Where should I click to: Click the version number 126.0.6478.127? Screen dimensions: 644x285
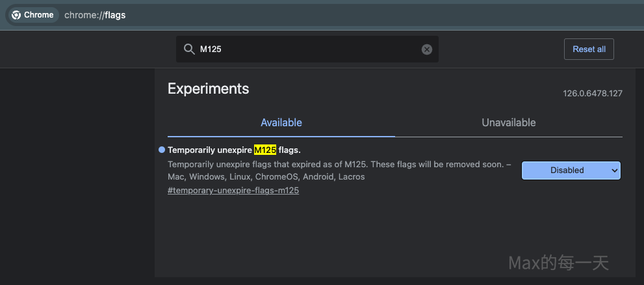593,94
